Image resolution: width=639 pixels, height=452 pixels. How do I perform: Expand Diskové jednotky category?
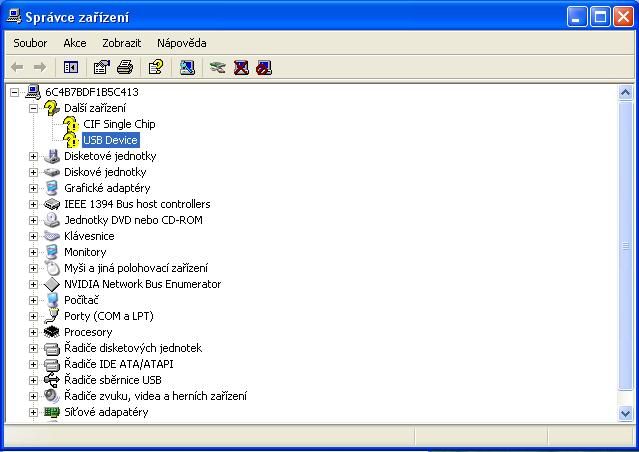pyautogui.click(x=33, y=172)
